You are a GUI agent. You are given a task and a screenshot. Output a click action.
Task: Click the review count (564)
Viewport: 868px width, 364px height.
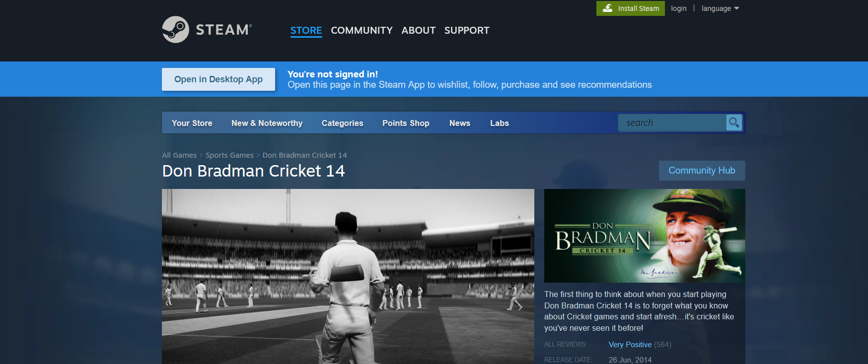[662, 345]
